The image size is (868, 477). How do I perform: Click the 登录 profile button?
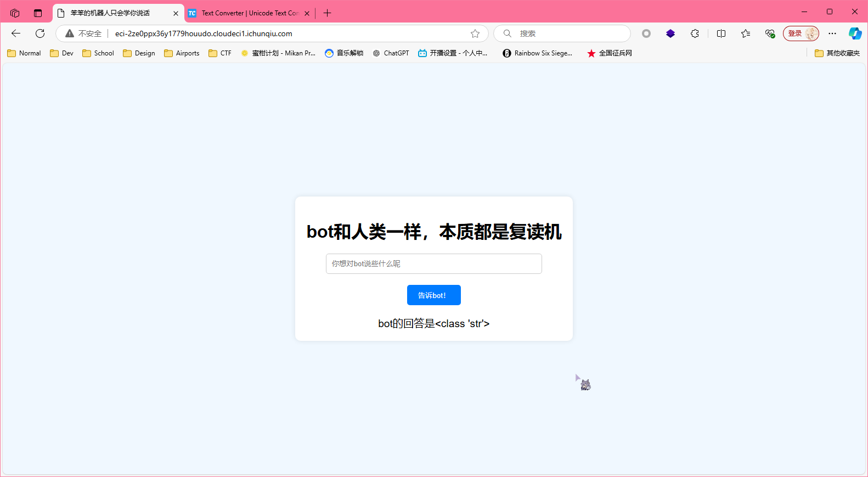pyautogui.click(x=801, y=33)
